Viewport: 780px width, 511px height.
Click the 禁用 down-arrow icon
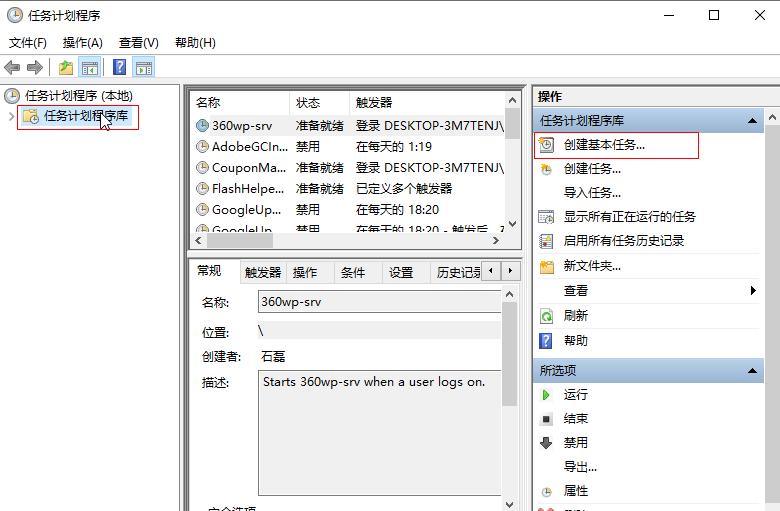(x=546, y=443)
